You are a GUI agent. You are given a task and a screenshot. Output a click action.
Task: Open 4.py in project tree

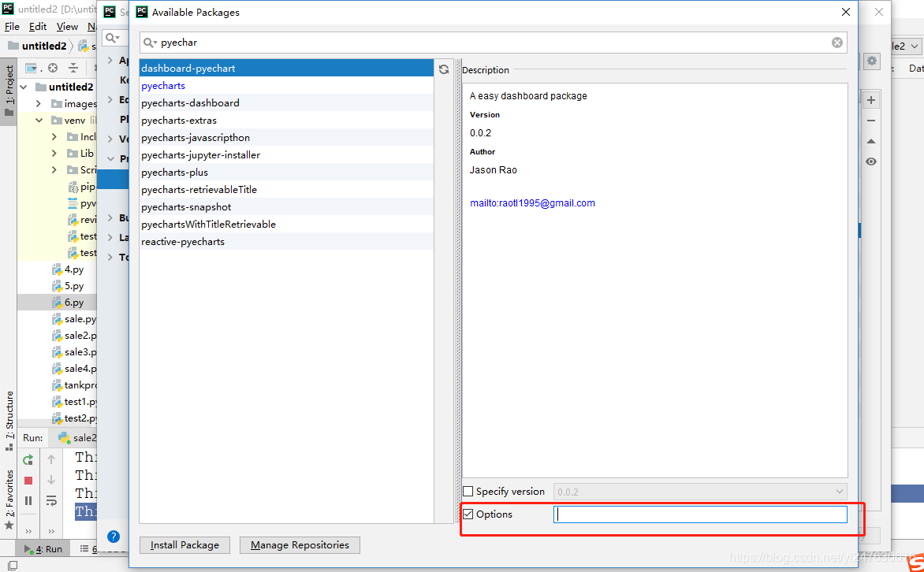67,269
